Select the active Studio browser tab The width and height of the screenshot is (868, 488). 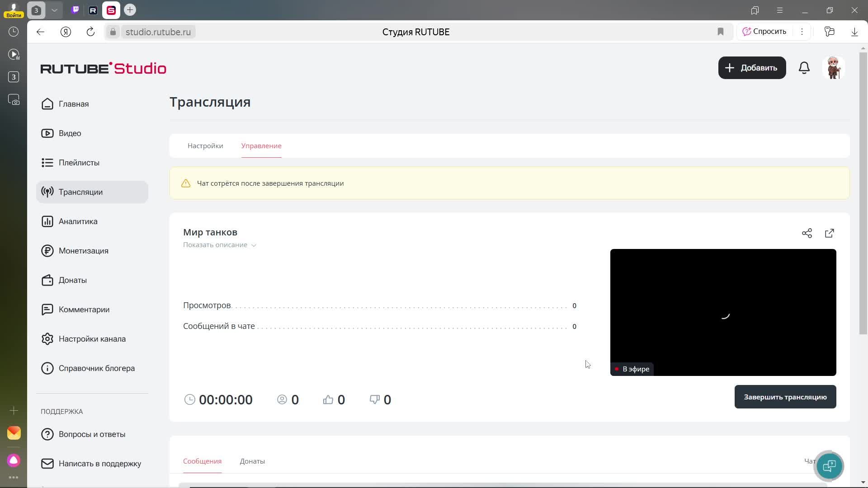(x=111, y=10)
